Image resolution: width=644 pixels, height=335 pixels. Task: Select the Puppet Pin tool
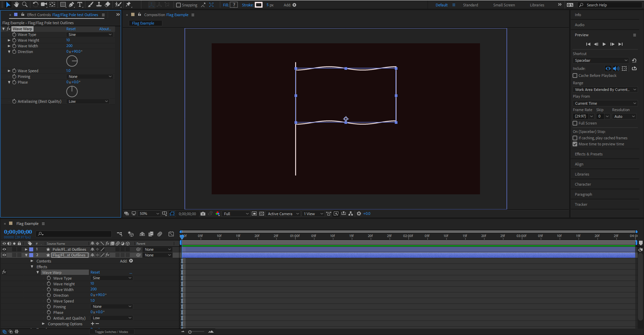128,5
